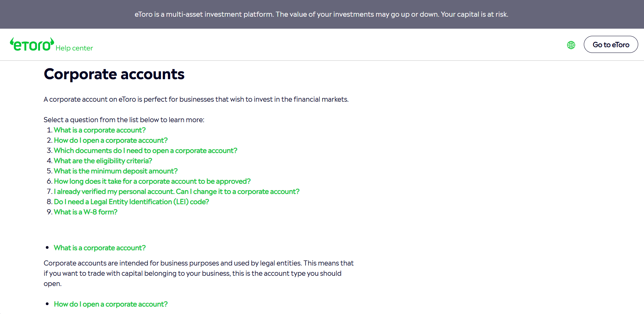Click the Go to eToro button
This screenshot has width=644, height=314.
611,44
